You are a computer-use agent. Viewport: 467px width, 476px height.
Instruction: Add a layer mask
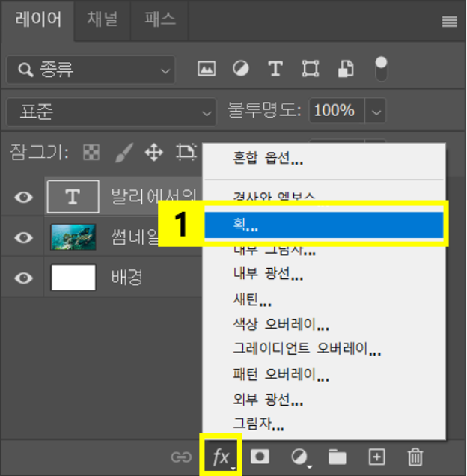pos(260,457)
